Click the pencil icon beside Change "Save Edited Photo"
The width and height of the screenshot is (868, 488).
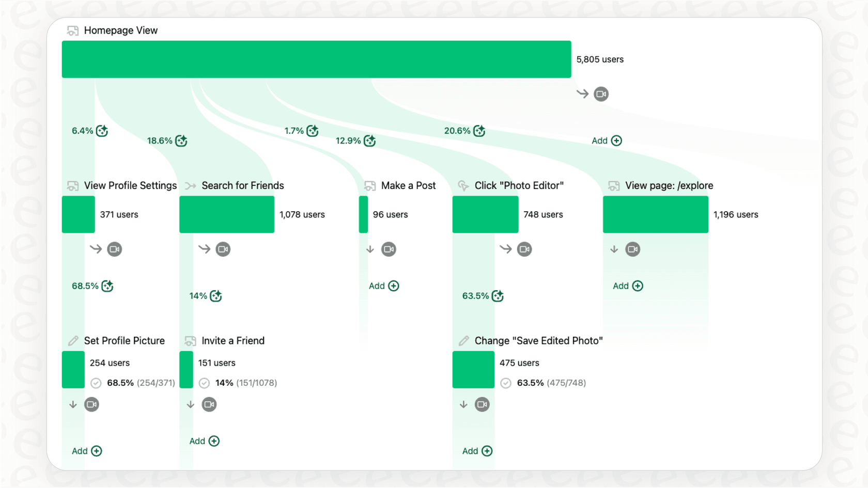coord(463,340)
